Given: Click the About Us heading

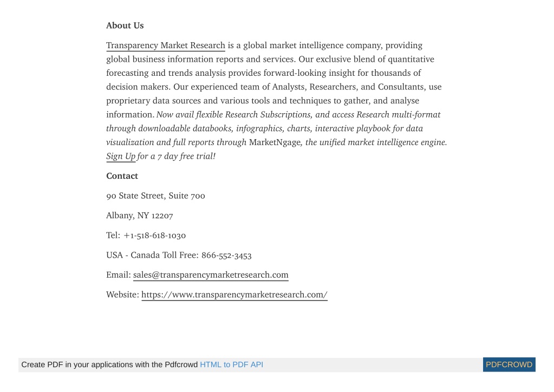Looking at the screenshot, I should (x=125, y=25).
